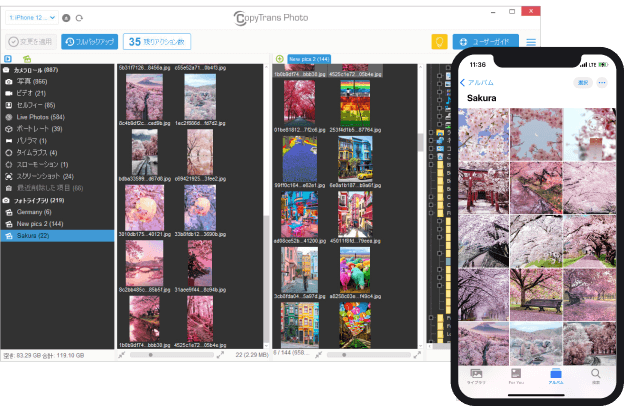Image resolution: width=624 pixels, height=406 pixels.
Task: Click the 35 remaining actions button
Action: (157, 41)
